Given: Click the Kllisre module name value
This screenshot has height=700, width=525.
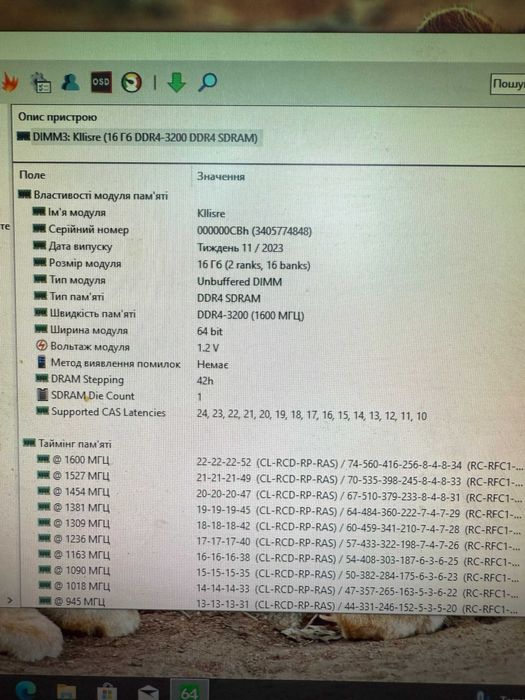Looking at the screenshot, I should (x=211, y=213).
